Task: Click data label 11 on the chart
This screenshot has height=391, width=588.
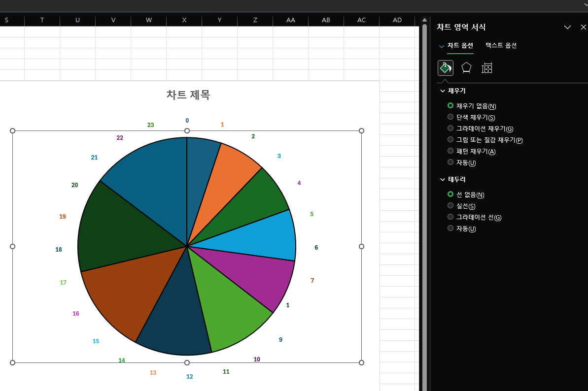Action: [226, 371]
